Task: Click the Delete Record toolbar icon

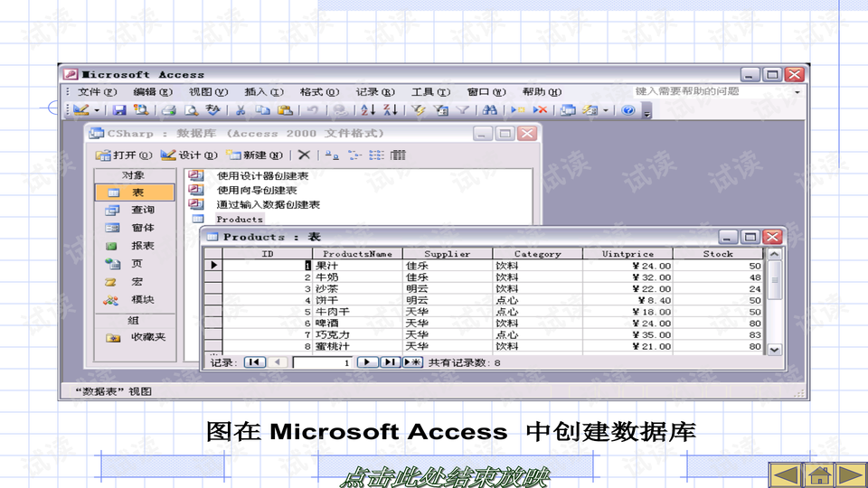Action: [x=540, y=110]
